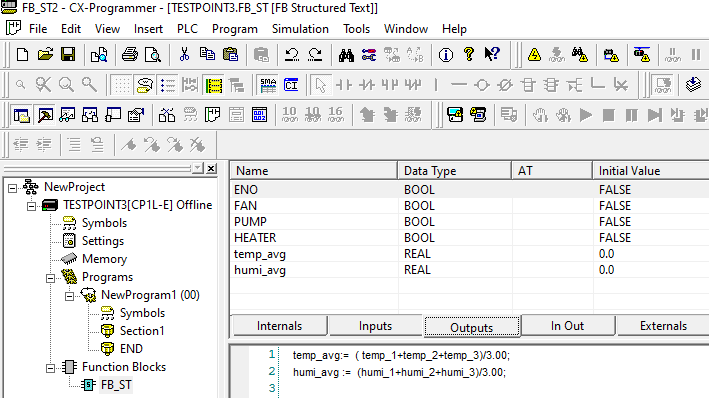
Task: Open the Insert menu
Action: tap(148, 29)
